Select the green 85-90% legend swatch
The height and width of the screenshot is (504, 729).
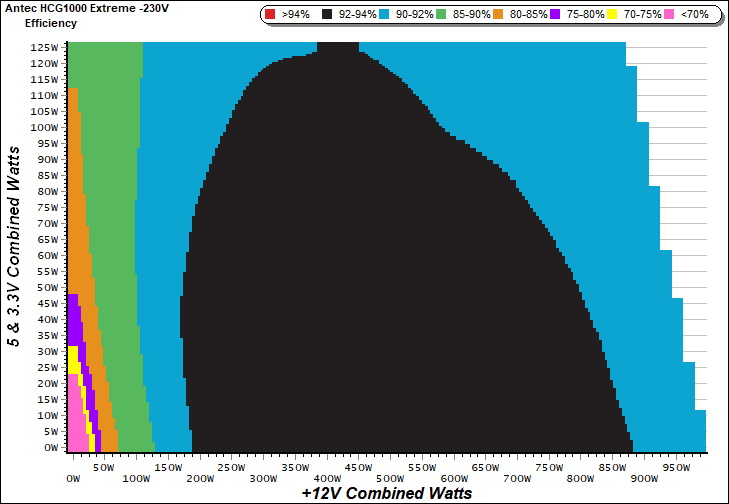440,15
